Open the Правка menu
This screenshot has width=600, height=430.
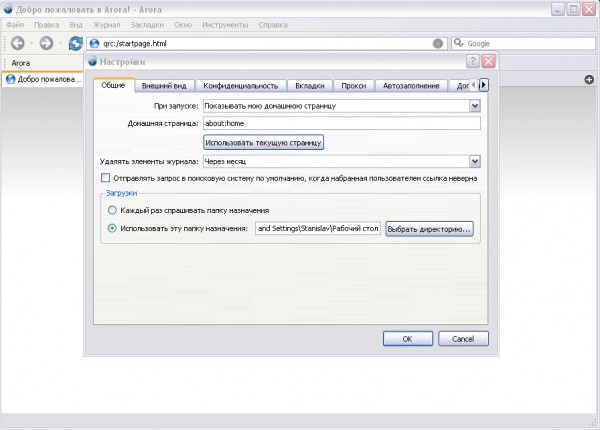pos(47,25)
